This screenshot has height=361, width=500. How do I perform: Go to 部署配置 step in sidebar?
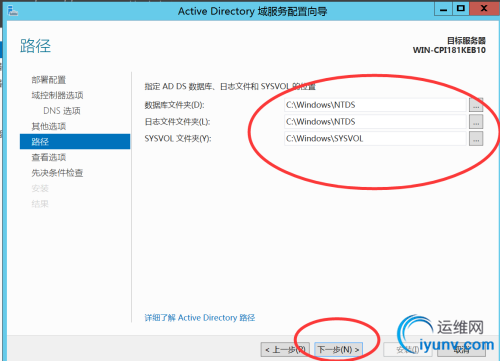(49, 80)
